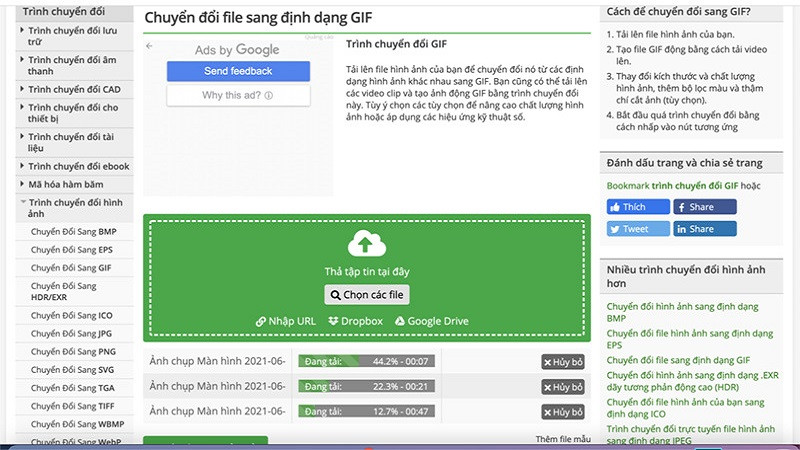Expand Trình chuyển đổi cho thiết bị
Image resolution: width=800 pixels, height=450 pixels.
74,113
